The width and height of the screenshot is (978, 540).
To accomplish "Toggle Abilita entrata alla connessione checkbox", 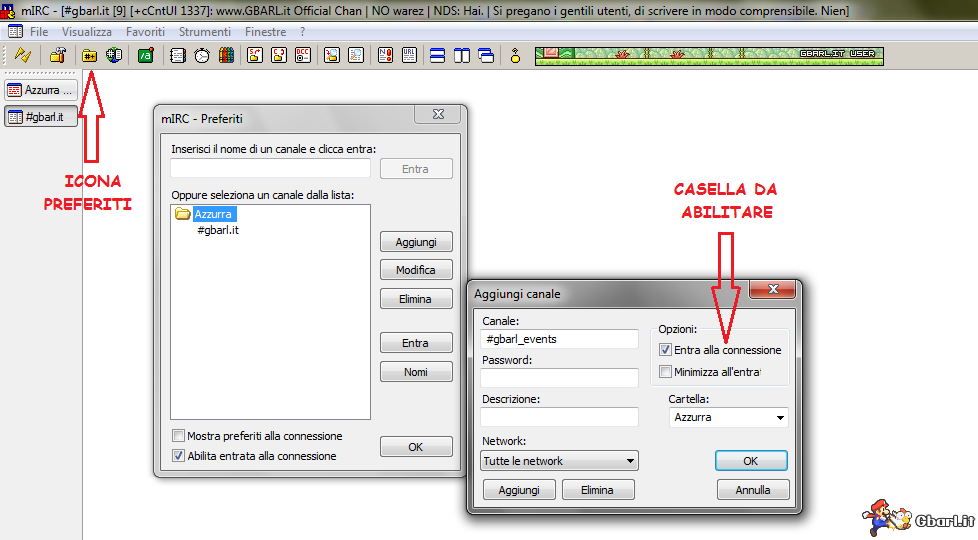I will [178, 455].
